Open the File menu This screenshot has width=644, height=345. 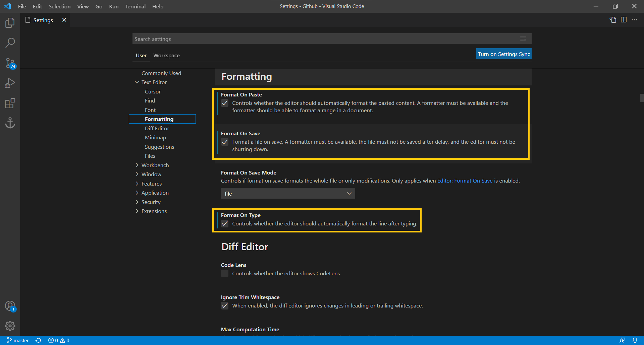[x=22, y=6]
